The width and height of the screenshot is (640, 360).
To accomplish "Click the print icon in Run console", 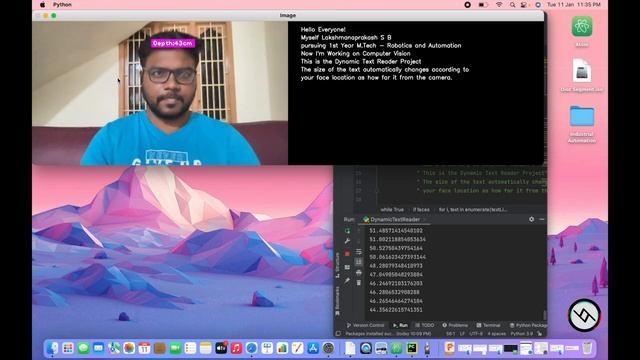I will [359, 272].
